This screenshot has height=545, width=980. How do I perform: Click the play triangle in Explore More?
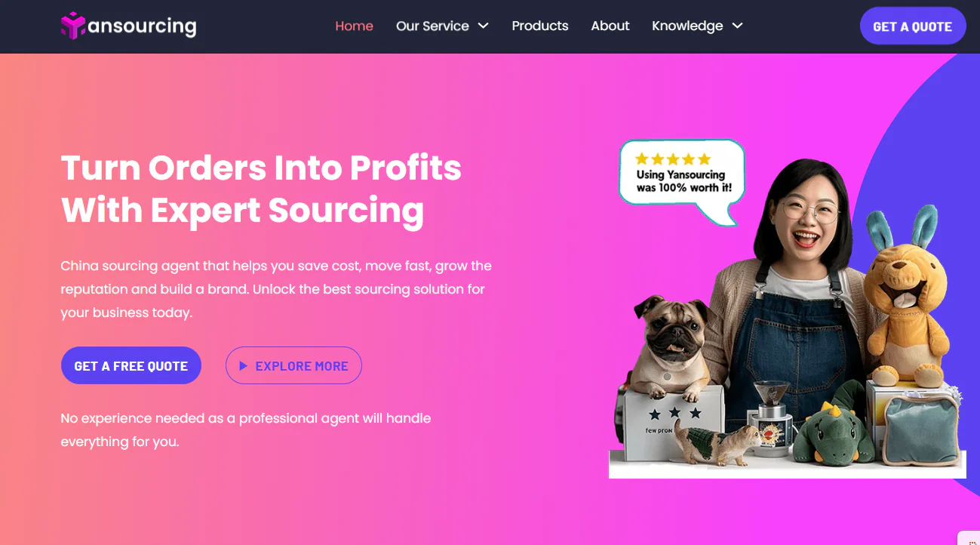(x=243, y=366)
